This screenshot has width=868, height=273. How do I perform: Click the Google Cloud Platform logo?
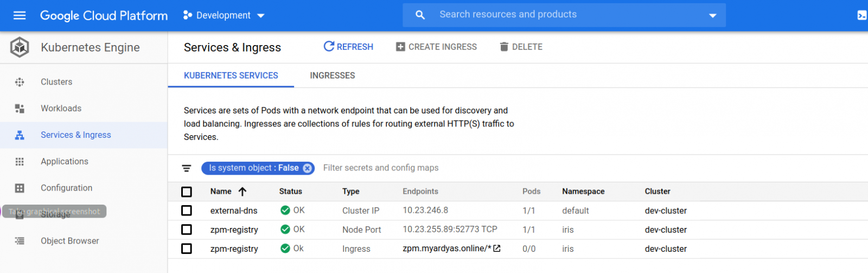(x=104, y=16)
